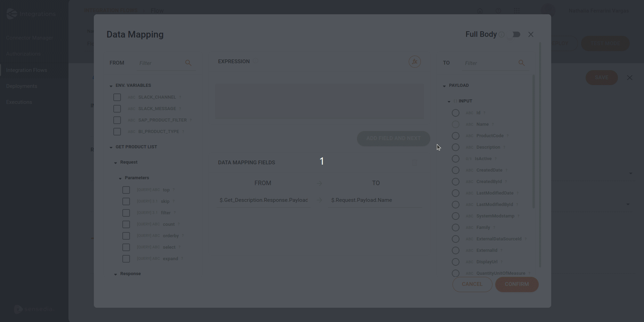Image resolution: width=644 pixels, height=322 pixels.
Task: Click the help icon next to EXPRESSION
Action: [x=255, y=61]
